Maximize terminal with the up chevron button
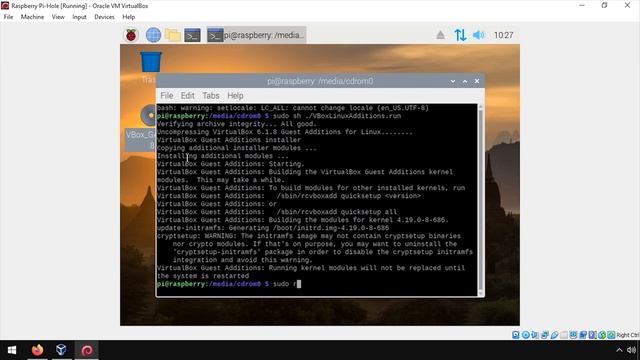Image resolution: width=640 pixels, height=360 pixels. pos(464,81)
